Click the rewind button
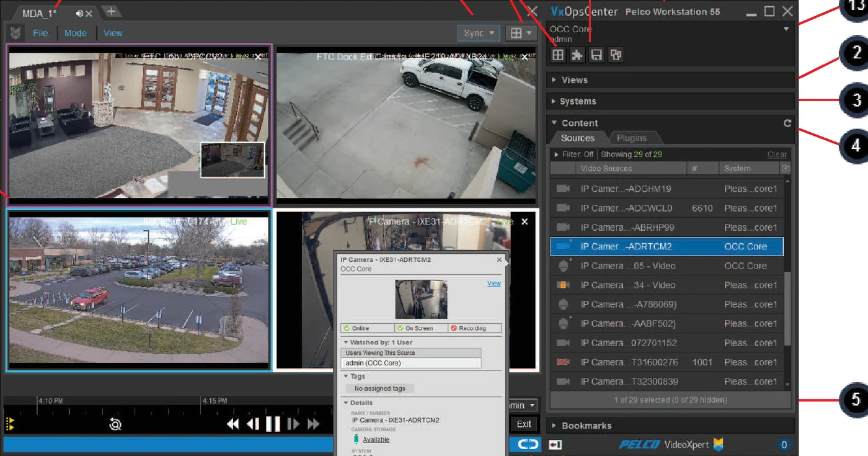The height and width of the screenshot is (456, 868). 232,424
